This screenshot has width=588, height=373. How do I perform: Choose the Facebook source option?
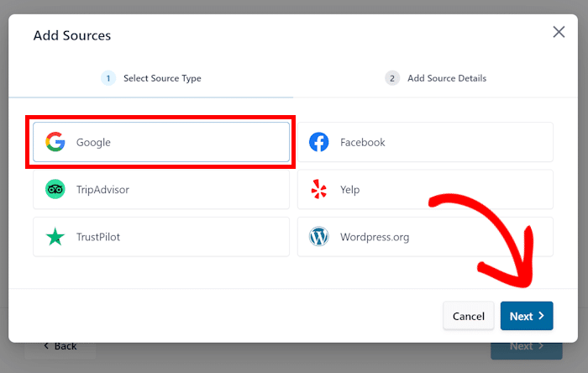point(425,142)
